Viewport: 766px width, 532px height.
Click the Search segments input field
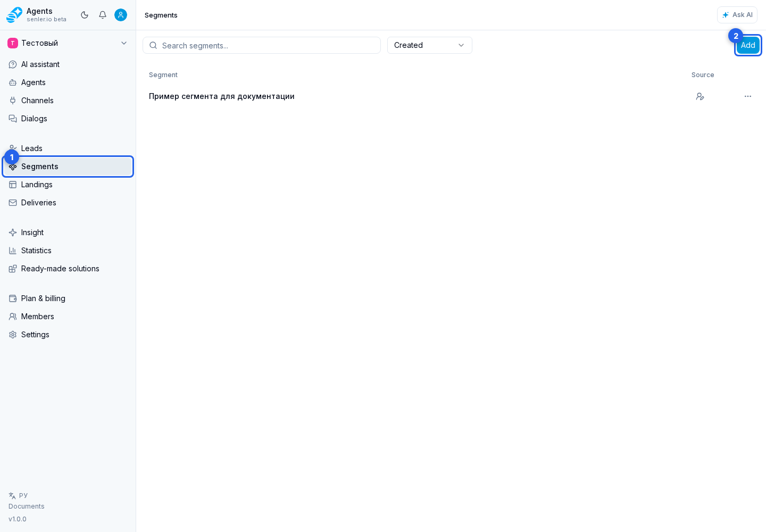point(262,45)
